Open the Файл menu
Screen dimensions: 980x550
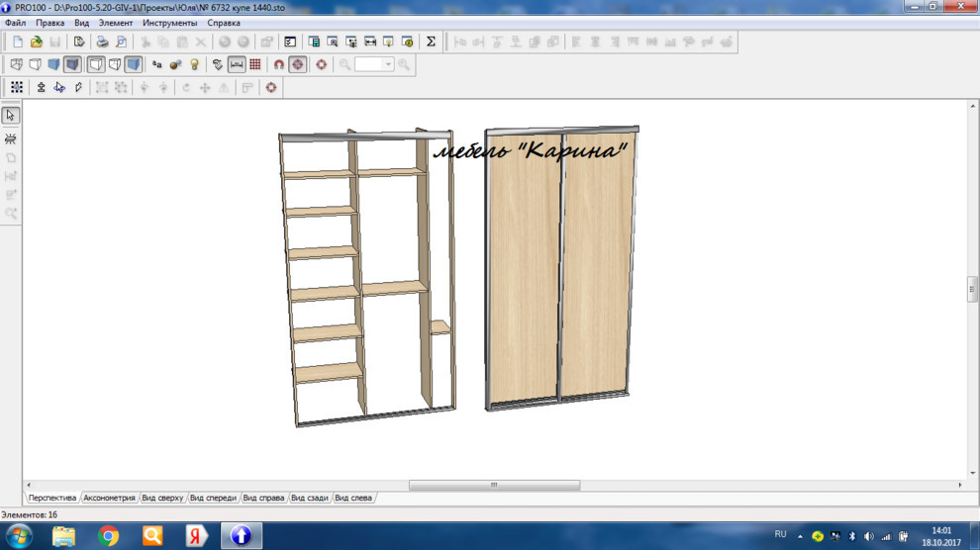tap(16, 23)
